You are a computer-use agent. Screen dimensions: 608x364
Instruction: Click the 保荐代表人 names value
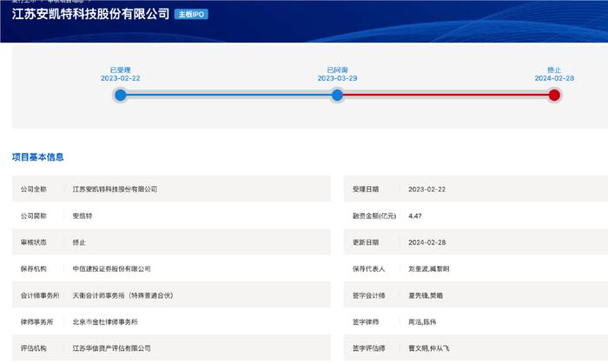tap(428, 268)
